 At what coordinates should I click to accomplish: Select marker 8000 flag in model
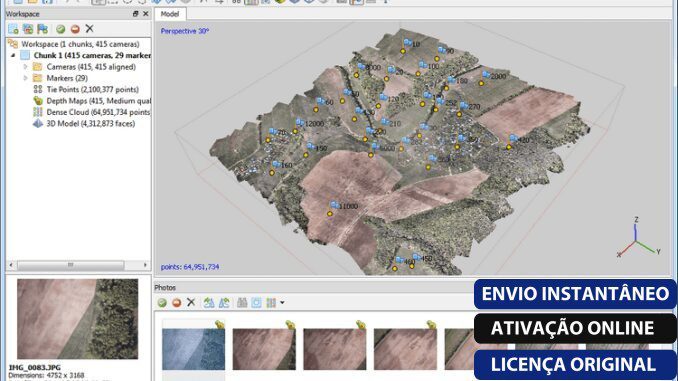361,66
